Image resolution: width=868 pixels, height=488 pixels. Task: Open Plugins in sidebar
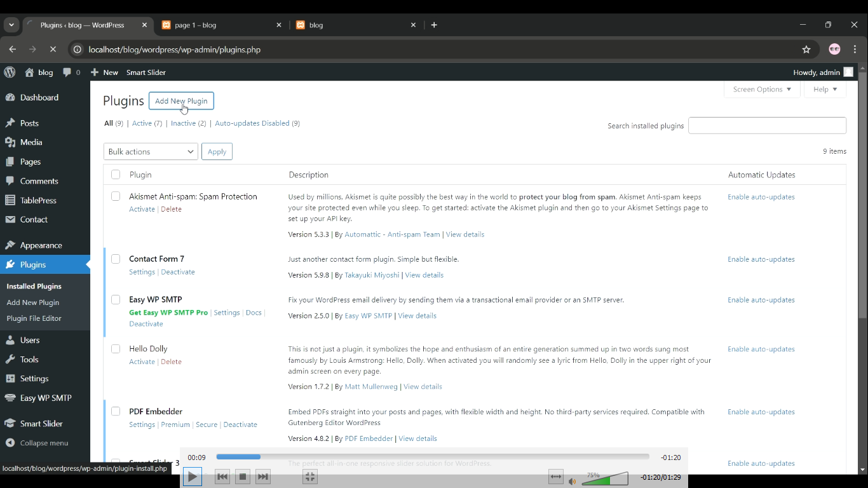pos(44,264)
